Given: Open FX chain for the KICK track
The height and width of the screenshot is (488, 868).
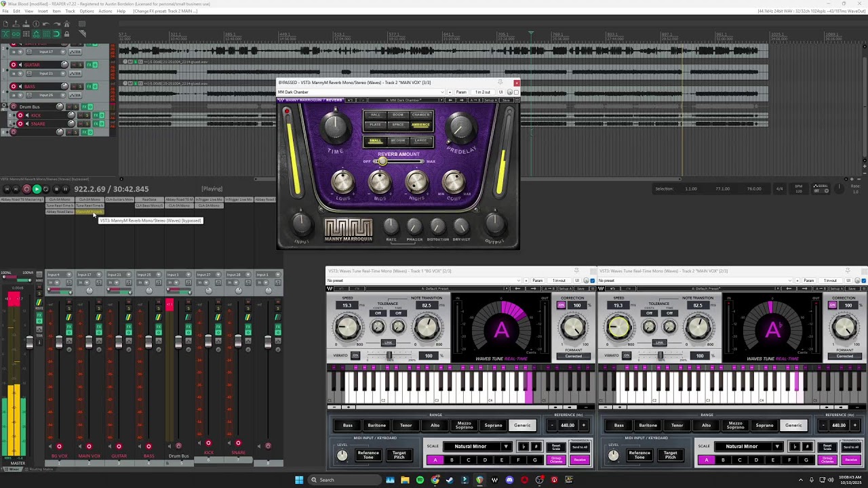Looking at the screenshot, I should (96, 115).
